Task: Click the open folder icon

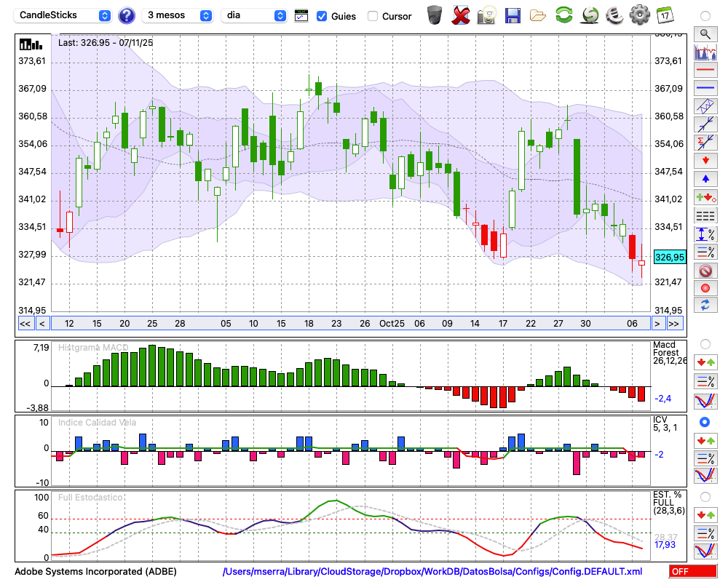Action: (x=538, y=15)
